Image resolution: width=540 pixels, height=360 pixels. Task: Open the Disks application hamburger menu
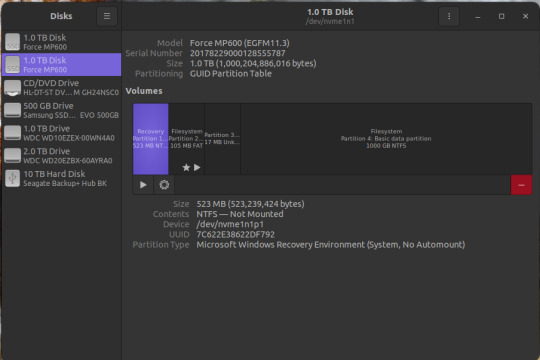107,16
